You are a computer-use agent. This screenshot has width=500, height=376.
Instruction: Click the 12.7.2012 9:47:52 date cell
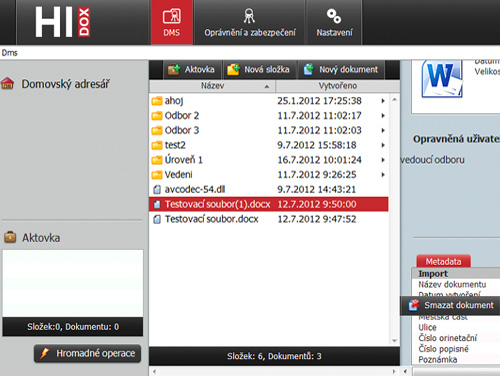click(x=317, y=219)
